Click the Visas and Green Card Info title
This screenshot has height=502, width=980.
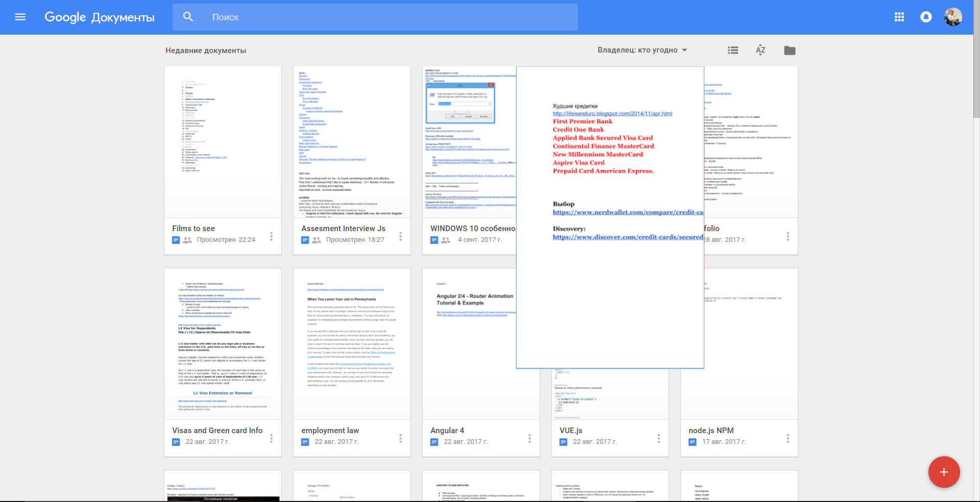(x=217, y=431)
